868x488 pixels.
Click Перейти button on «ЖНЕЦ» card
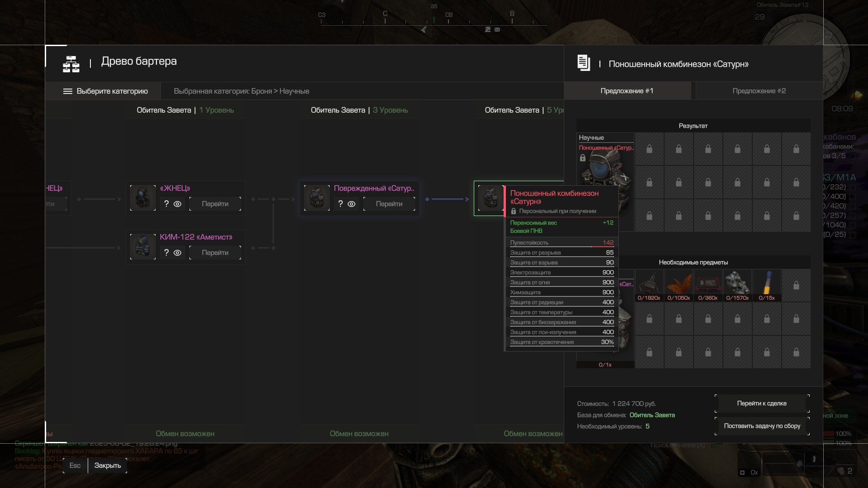coord(215,204)
